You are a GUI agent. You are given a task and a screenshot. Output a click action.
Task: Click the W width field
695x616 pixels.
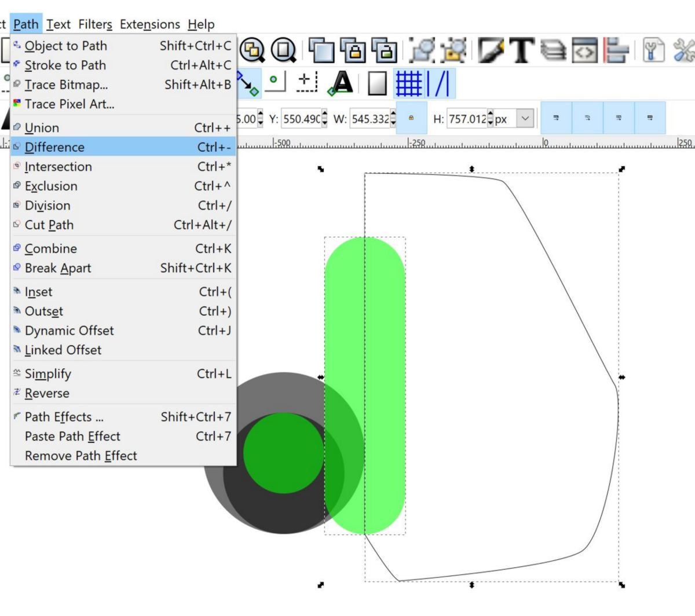click(370, 119)
